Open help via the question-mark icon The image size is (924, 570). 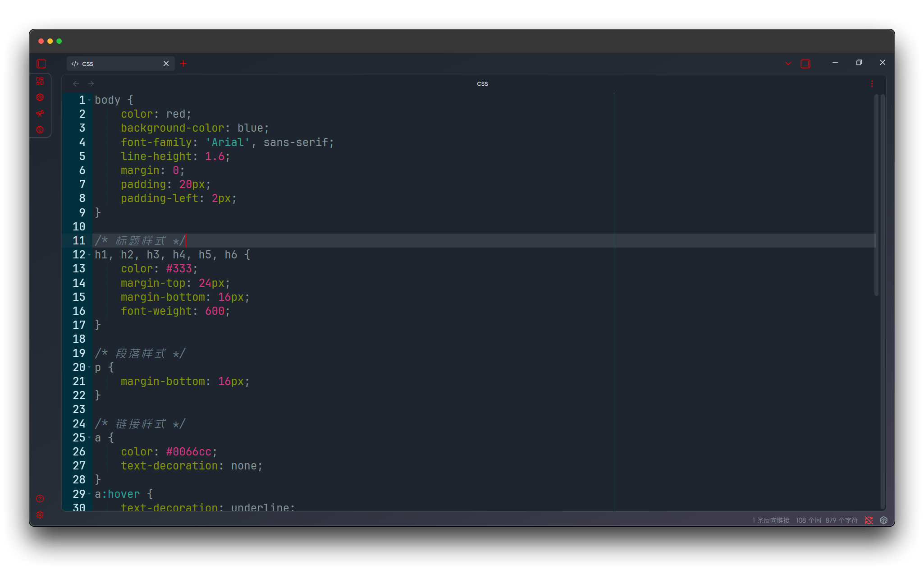click(x=40, y=499)
